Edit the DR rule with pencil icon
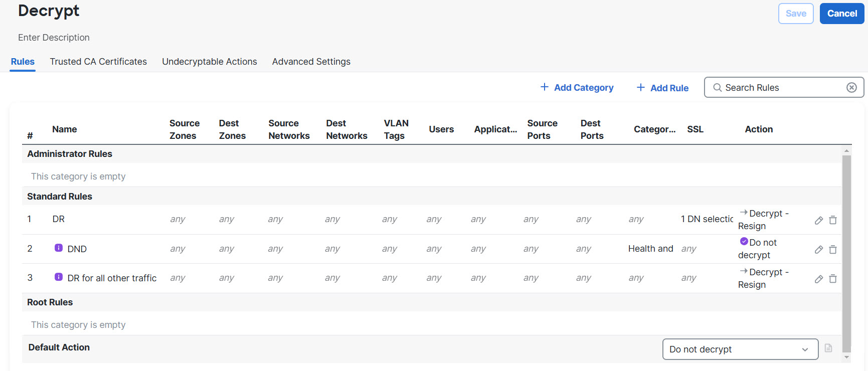 [818, 220]
